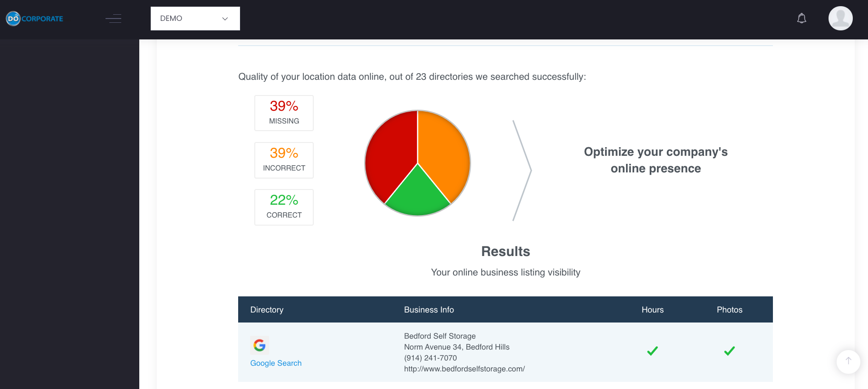This screenshot has width=868, height=389.
Task: Click the green checkmark under Photos
Action: 729,351
